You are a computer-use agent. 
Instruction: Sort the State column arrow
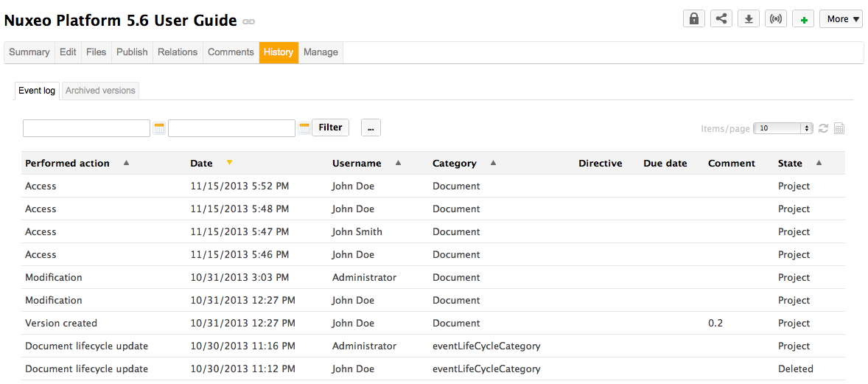[819, 163]
